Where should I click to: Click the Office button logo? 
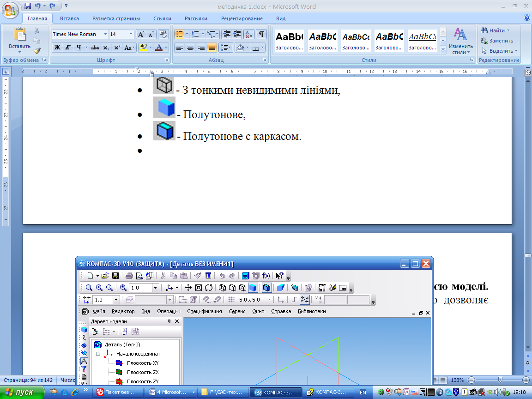pyautogui.click(x=10, y=10)
